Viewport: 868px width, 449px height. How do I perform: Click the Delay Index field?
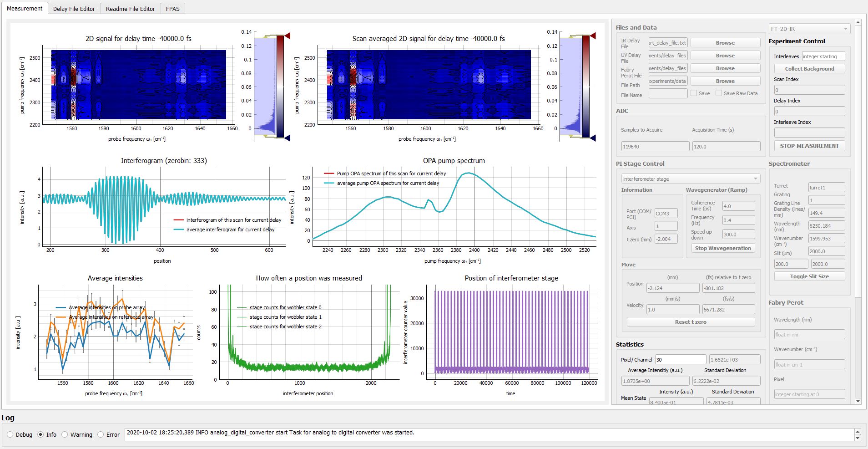pos(810,112)
